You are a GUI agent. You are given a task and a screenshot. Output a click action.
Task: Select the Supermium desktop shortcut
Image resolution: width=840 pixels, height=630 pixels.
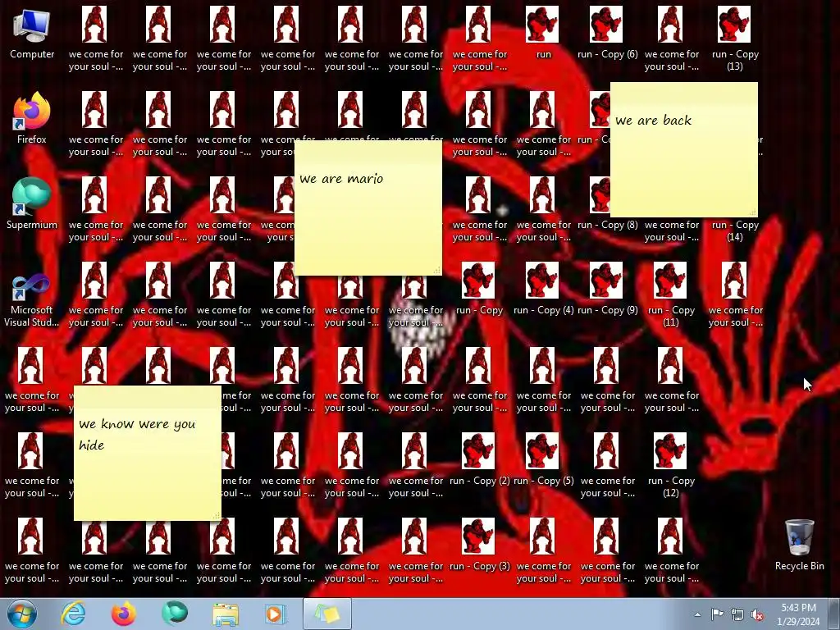pos(32,203)
